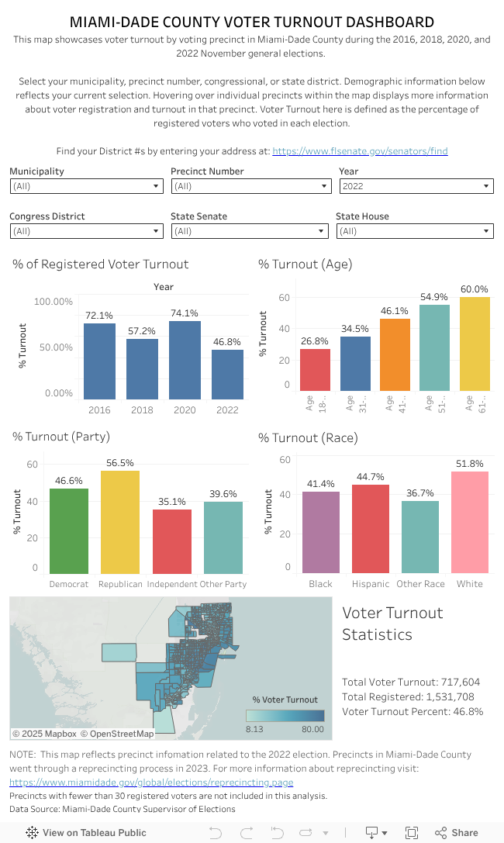Expand the Congress District dropdown
This screenshot has height=843, width=504.
pos(86,231)
